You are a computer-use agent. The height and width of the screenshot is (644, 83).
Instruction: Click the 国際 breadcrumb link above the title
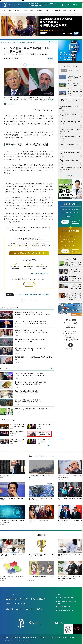tap(5, 42)
